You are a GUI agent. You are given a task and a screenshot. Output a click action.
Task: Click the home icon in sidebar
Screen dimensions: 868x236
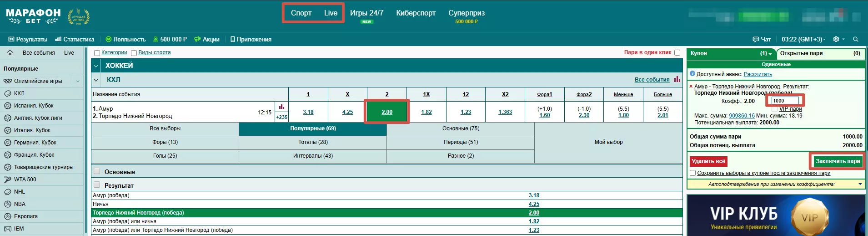[10, 53]
